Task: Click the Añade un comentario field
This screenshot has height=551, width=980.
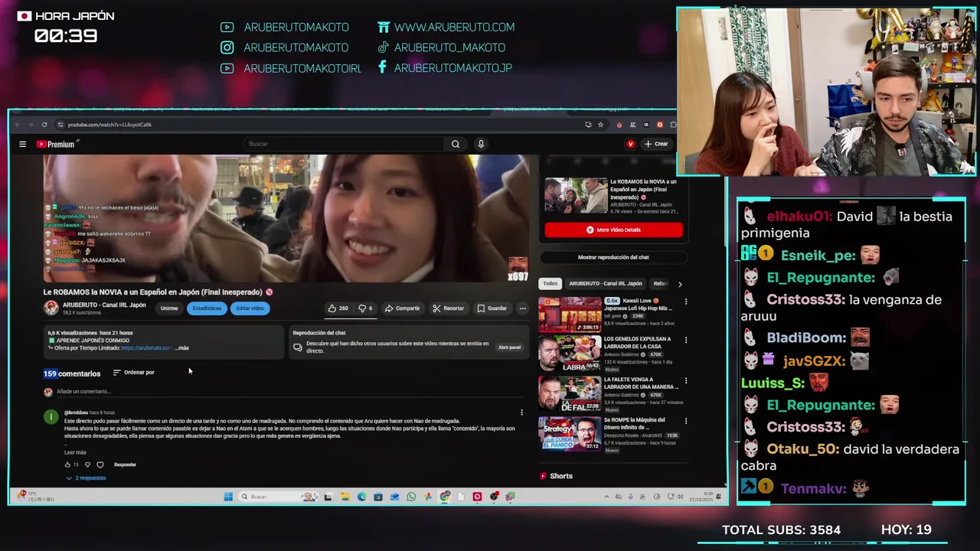Action: point(291,392)
